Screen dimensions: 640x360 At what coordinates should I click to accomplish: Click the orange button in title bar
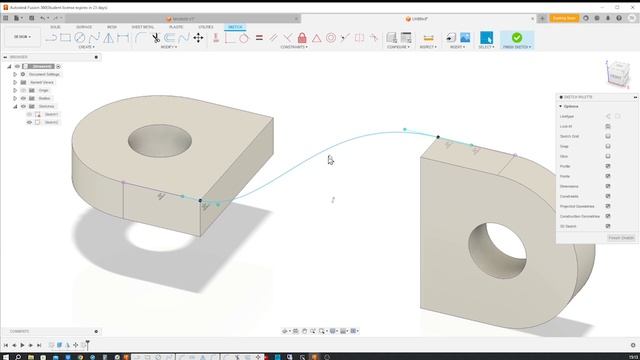point(564,18)
